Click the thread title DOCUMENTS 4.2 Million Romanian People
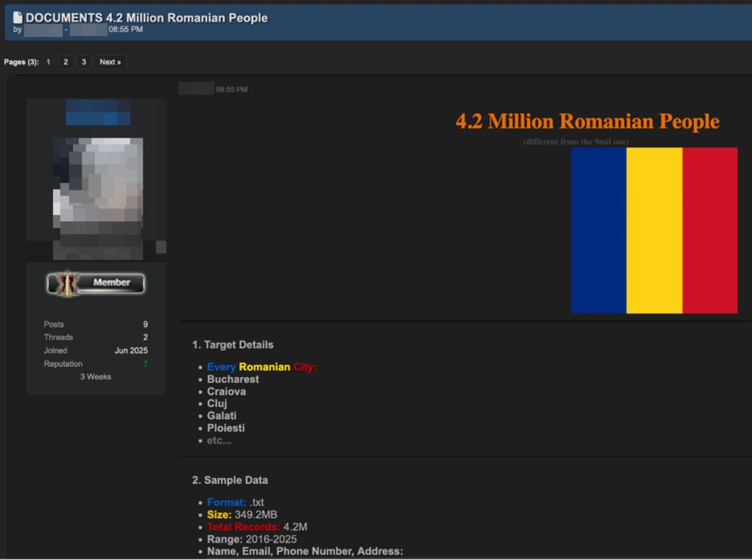 [147, 17]
